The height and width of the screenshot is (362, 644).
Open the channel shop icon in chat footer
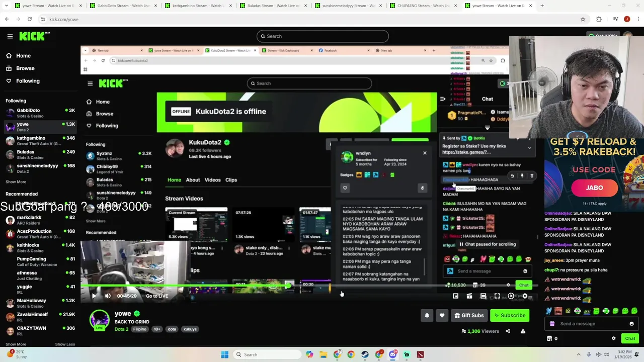[x=549, y=338]
